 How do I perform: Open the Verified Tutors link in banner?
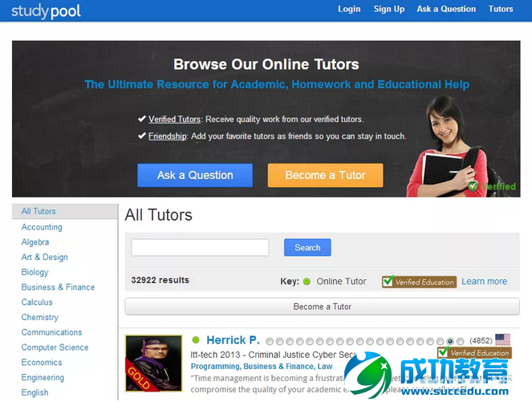(174, 119)
